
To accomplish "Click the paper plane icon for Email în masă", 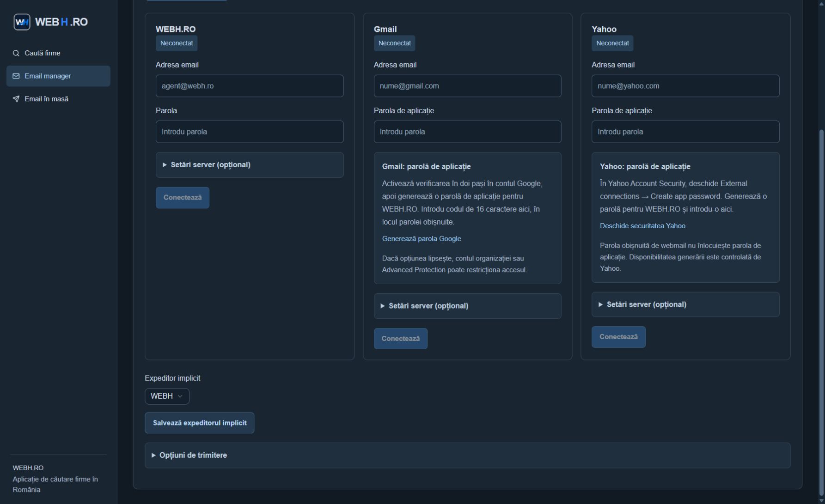I will tap(16, 99).
